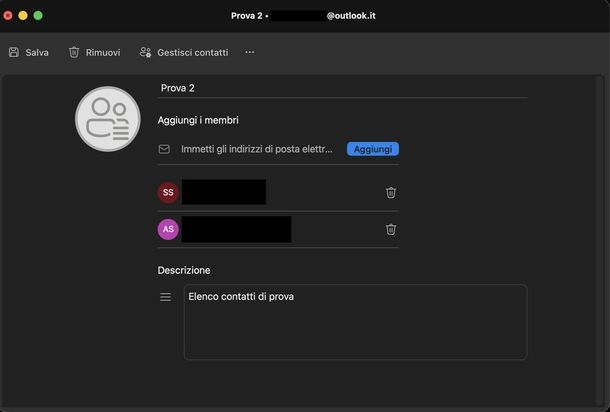Click the Rimuovi trash icon in toolbar
This screenshot has width=610, height=412.
coord(74,53)
